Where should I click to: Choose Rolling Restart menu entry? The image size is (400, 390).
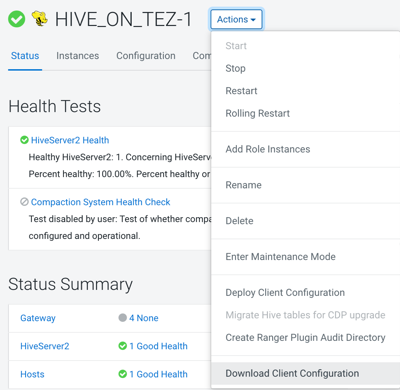[x=257, y=113]
